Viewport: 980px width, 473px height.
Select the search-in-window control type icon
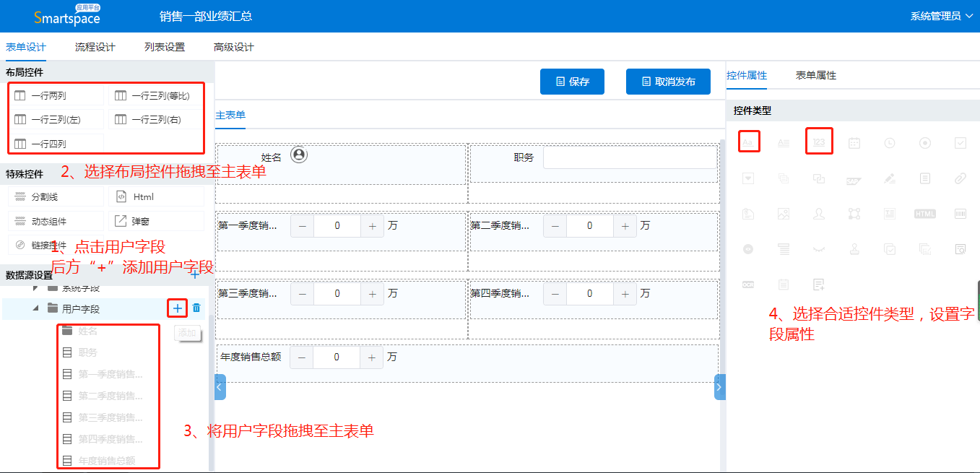[961, 249]
